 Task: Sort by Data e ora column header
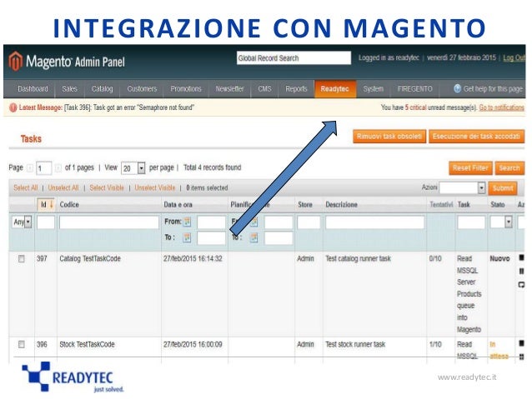178,204
